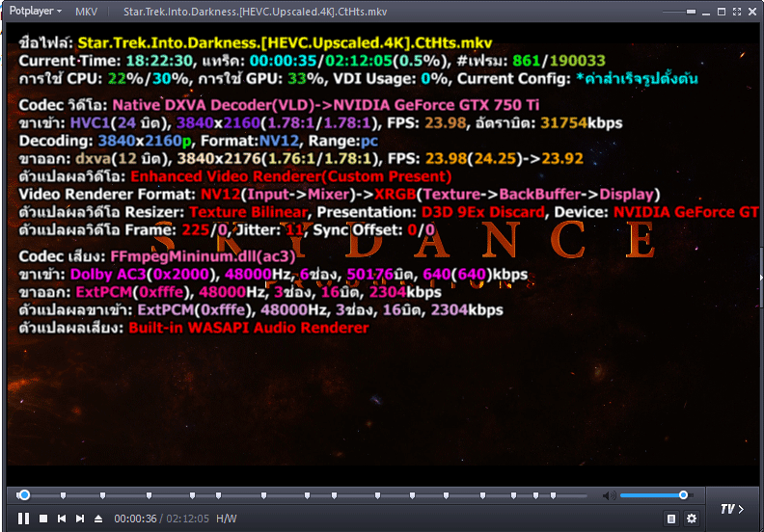
Task: Skip to the previous item icon
Action: [62, 519]
